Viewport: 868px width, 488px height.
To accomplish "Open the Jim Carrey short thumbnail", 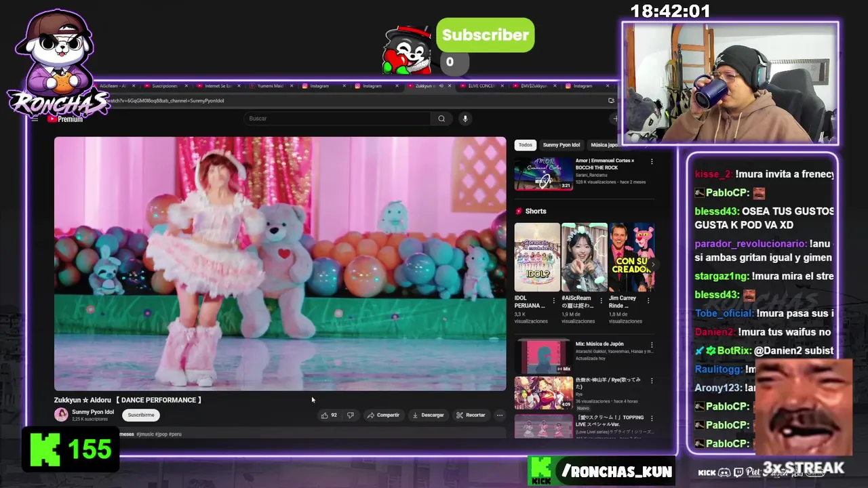I will click(631, 258).
